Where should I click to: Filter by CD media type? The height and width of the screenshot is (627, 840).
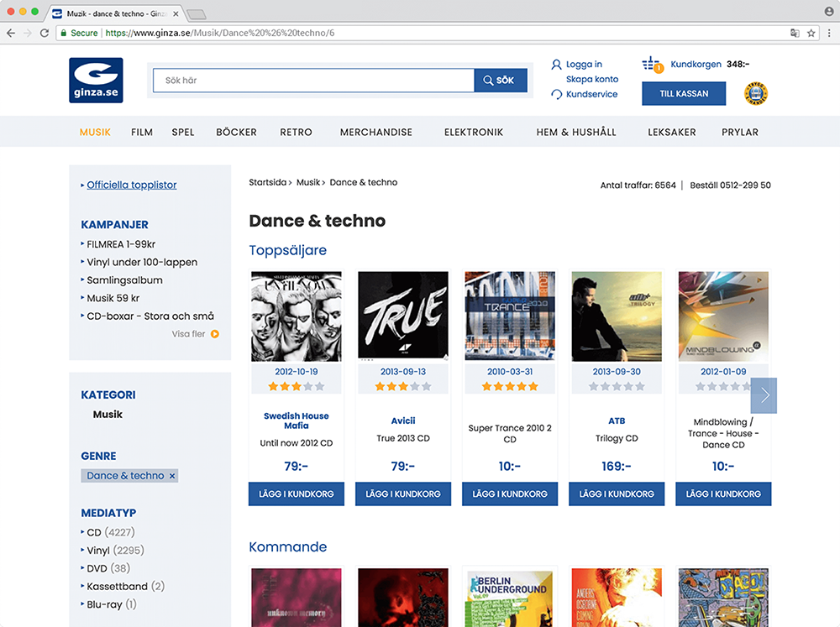(x=111, y=532)
